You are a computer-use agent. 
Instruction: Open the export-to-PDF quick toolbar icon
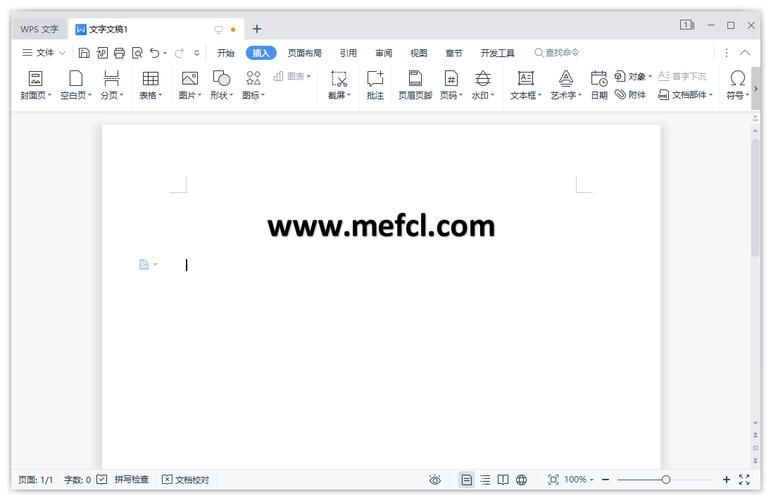pos(102,53)
